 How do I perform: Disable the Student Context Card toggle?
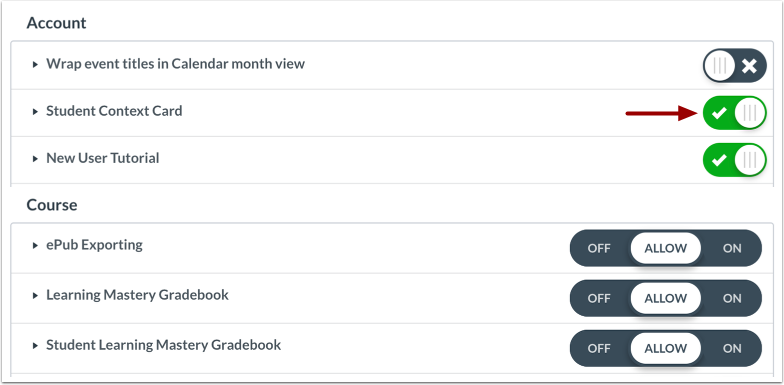pyautogui.click(x=734, y=113)
